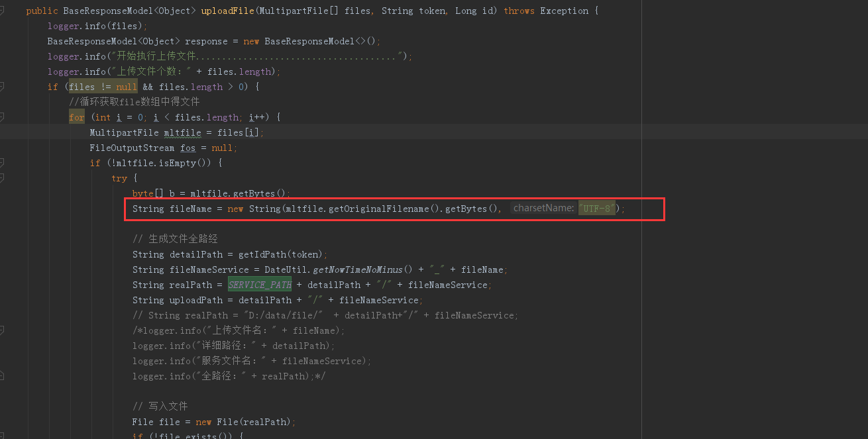Click the uploadFile method name
Image resolution: width=868 pixels, height=439 pixels.
227,11
